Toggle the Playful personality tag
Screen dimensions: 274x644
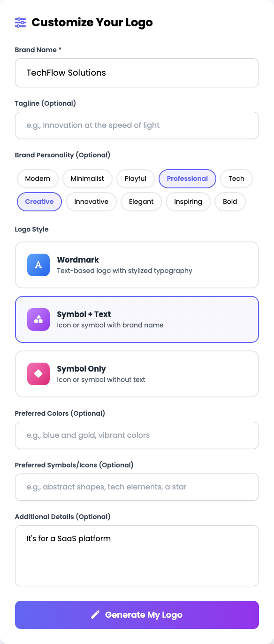click(135, 178)
